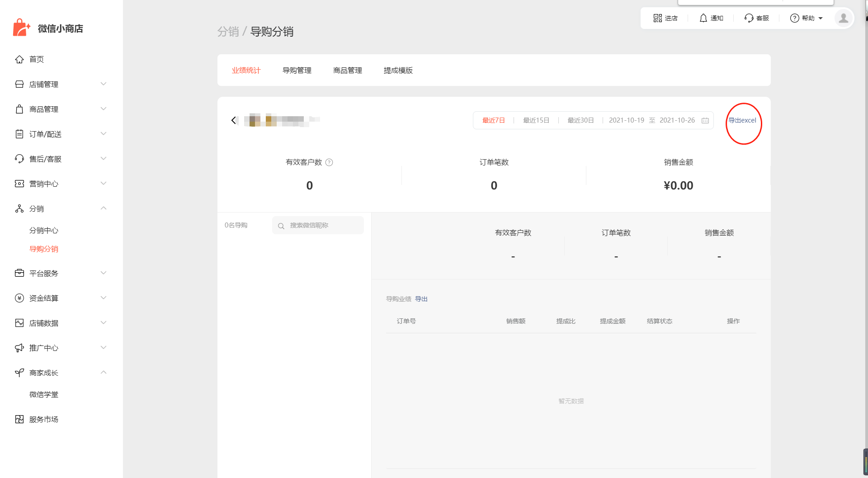Viewport: 868px width, 478px height.
Task: Expand the 店铺管理 menu chevron
Action: pyautogui.click(x=104, y=84)
